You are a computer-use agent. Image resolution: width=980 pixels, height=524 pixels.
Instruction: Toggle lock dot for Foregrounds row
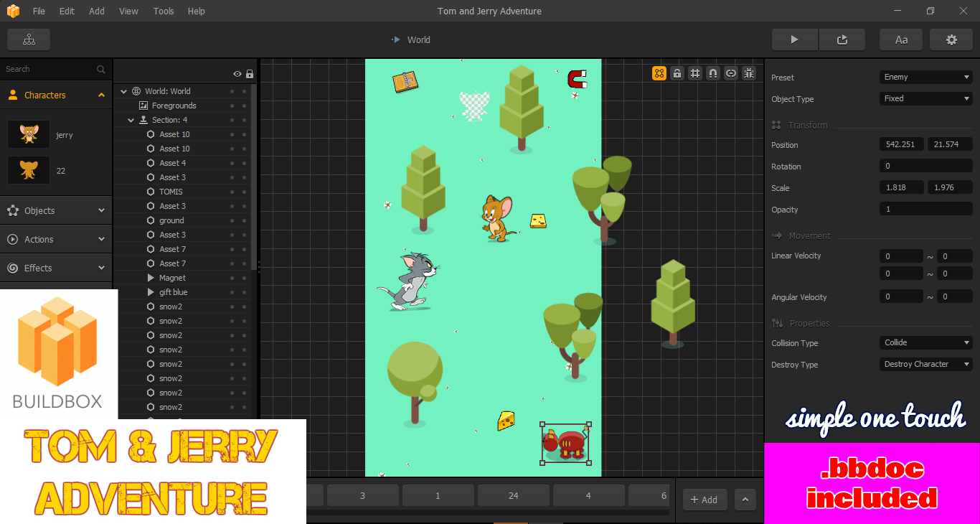244,106
